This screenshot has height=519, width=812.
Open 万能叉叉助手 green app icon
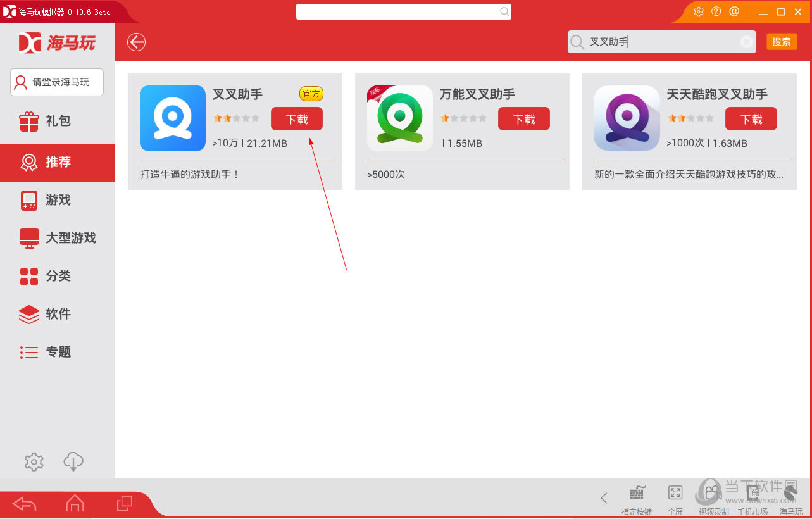coord(400,118)
